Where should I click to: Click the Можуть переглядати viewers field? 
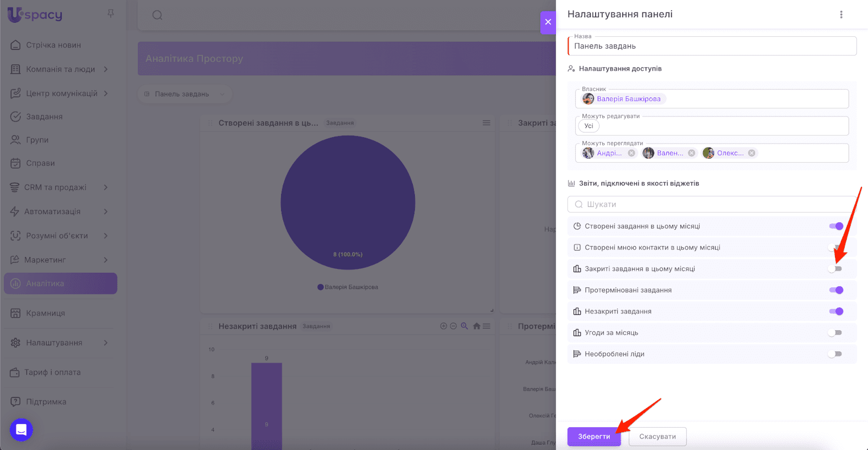tap(712, 153)
